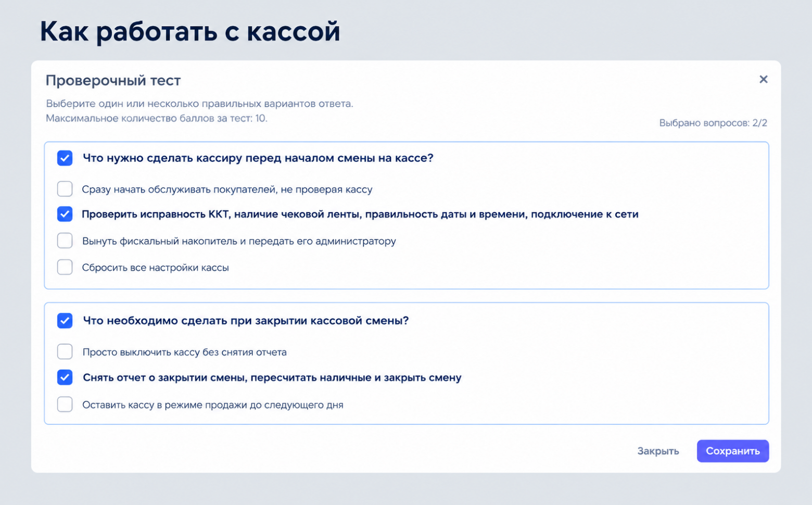Check 'Просто выключить кассу без снятия отчета'
Viewport: 812px width, 505px height.
[x=65, y=351]
